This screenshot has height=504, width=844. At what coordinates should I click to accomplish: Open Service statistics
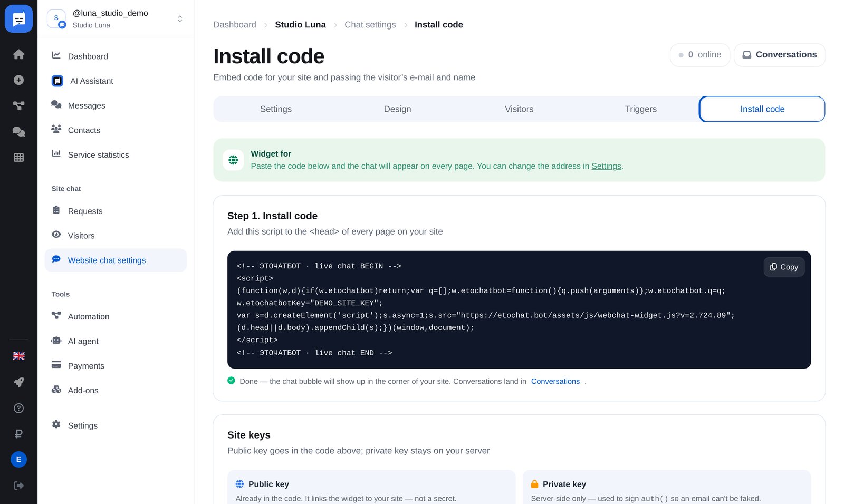[116, 155]
